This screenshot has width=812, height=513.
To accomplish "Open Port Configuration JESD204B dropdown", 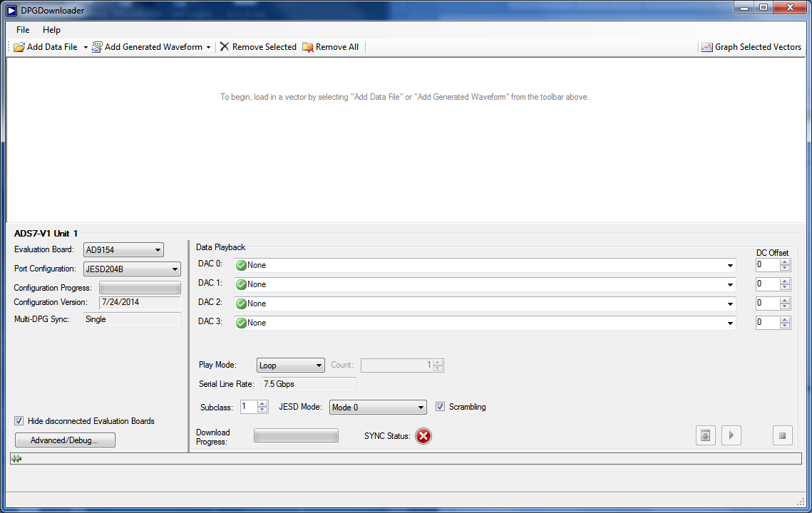I will 132,269.
